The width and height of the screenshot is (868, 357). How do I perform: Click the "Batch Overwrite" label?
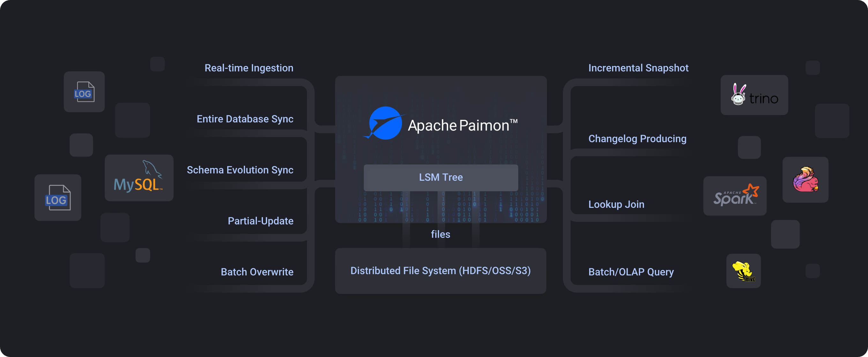257,272
